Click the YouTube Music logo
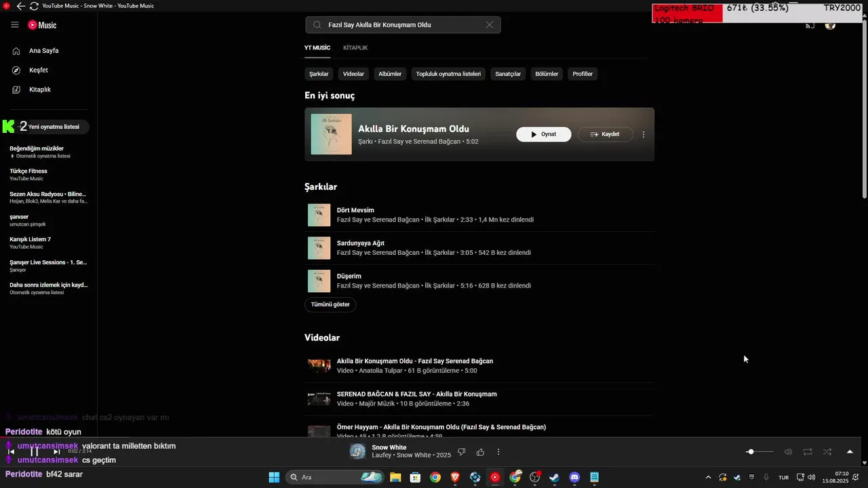 [x=42, y=25]
